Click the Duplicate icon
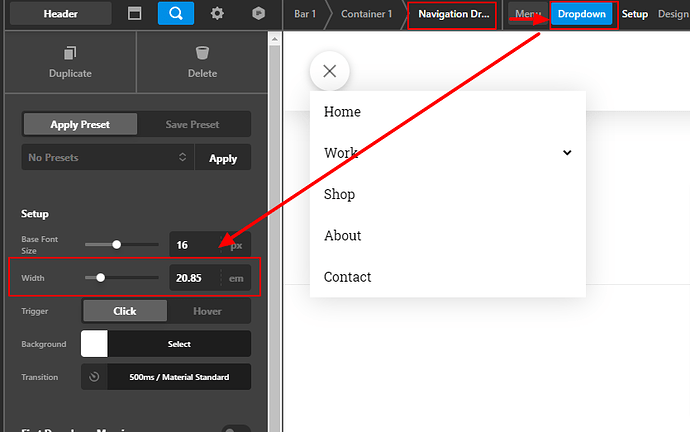 (70, 53)
